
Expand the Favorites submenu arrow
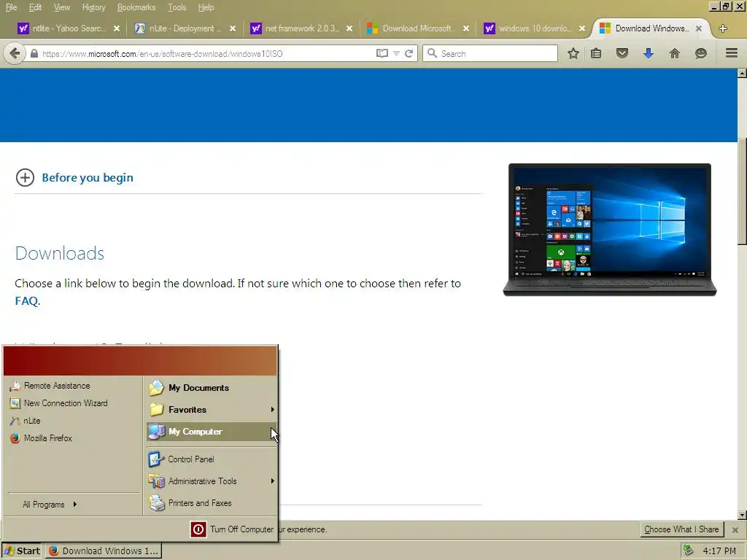coord(273,410)
